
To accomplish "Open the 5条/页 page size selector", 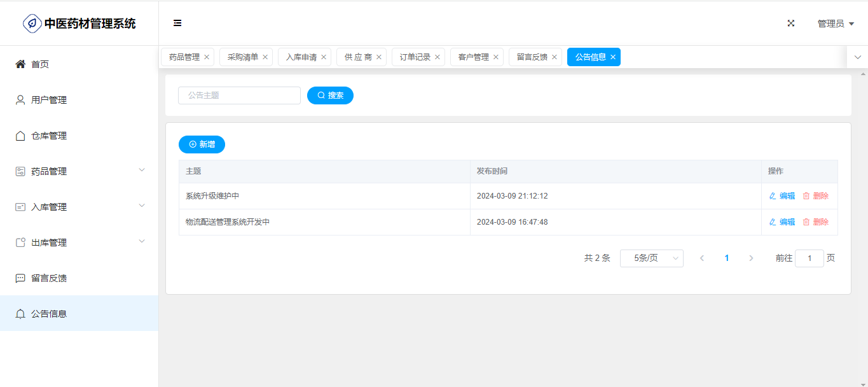I will (x=651, y=258).
